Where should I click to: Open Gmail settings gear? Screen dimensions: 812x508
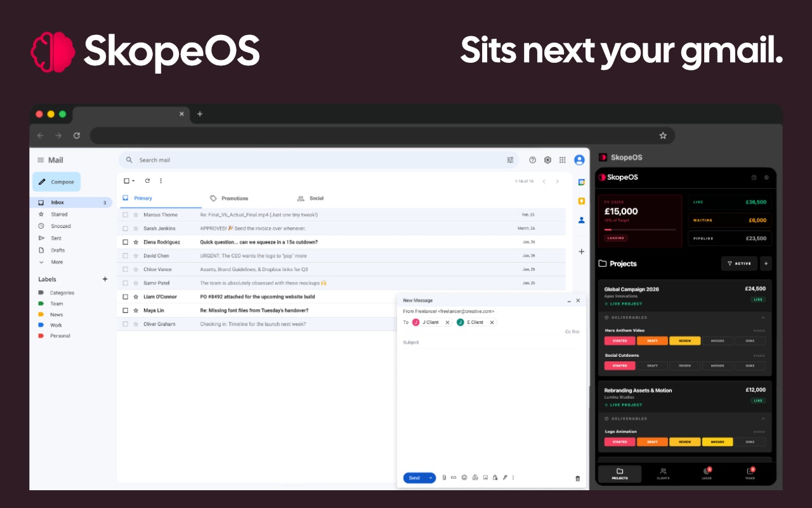click(547, 160)
